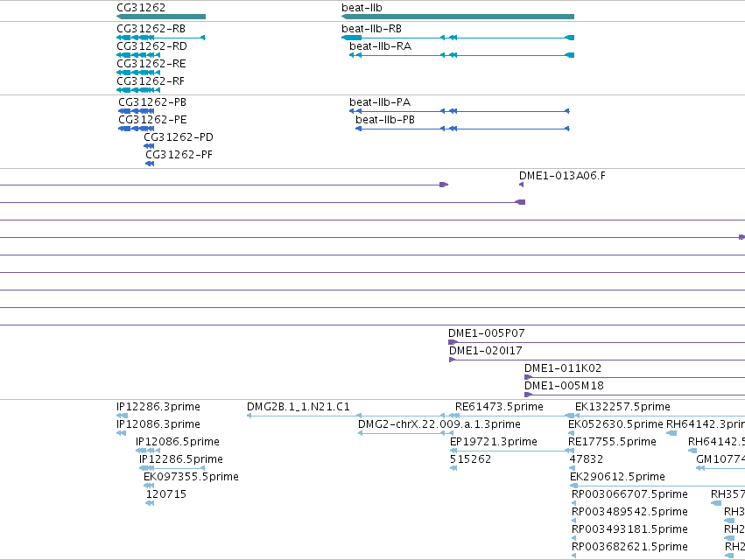Viewport: 745px width, 560px height.
Task: Select the RP003682621.5prime EST label
Action: pos(629,548)
